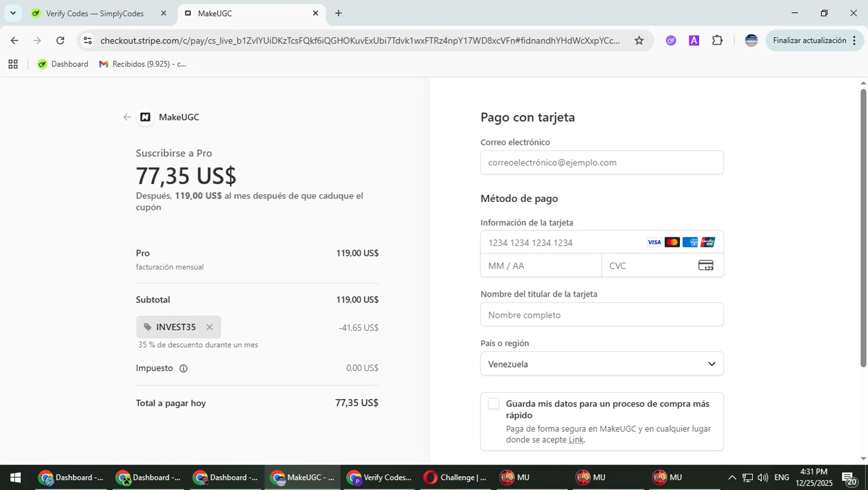Show hidden system tray icons
868x490 pixels.
click(732, 477)
